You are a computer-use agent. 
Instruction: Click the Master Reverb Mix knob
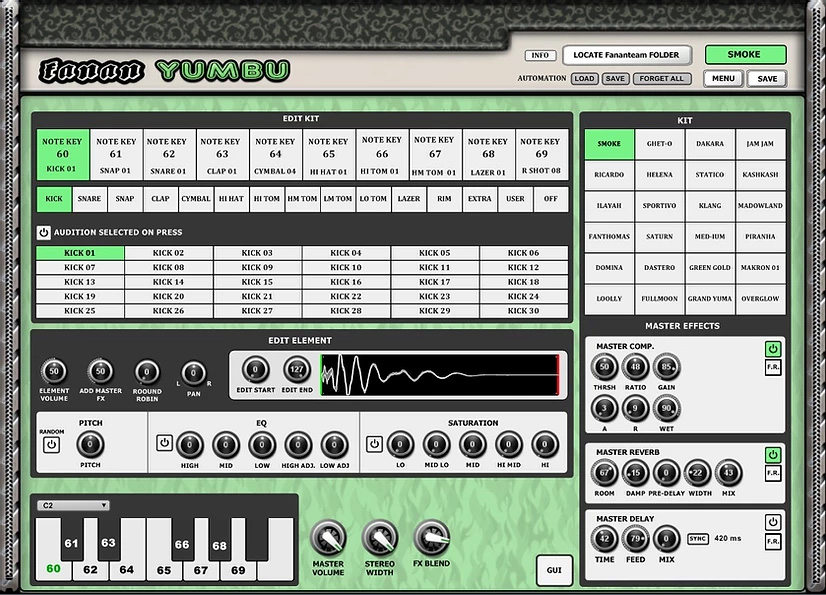tap(729, 473)
